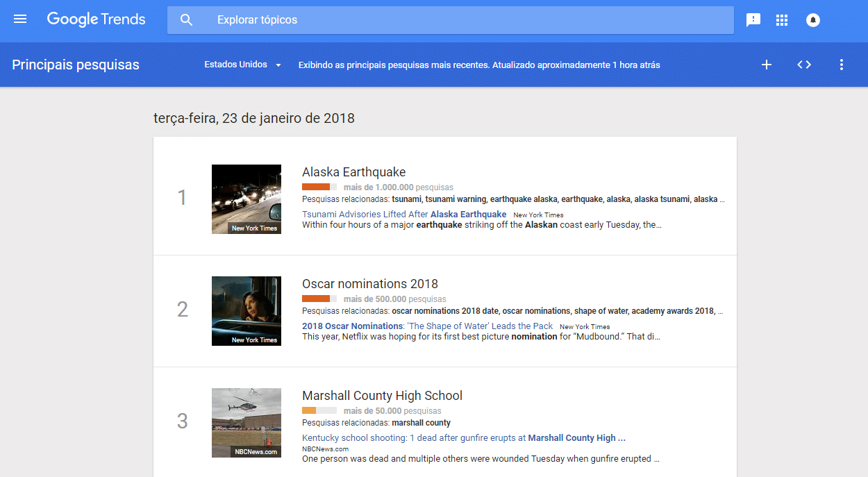This screenshot has width=868, height=477.
Task: Click the Alaska Earthquake thumbnail image
Action: click(x=247, y=199)
